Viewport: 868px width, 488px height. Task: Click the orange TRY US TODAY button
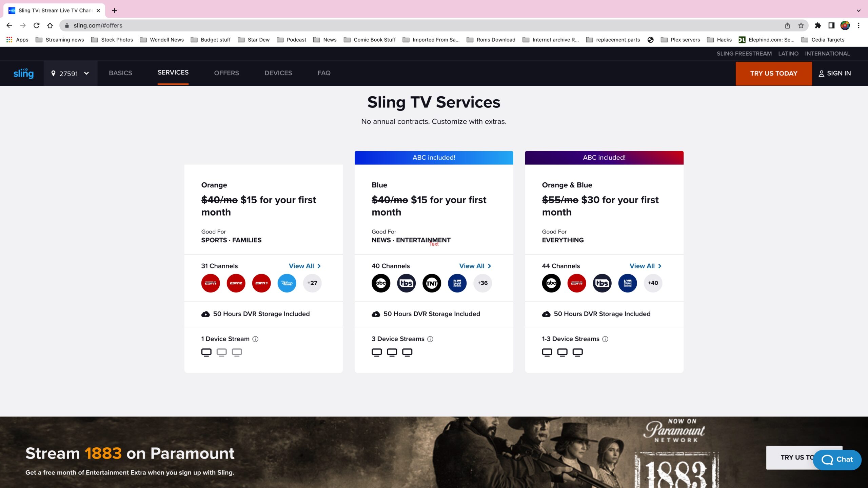point(773,74)
